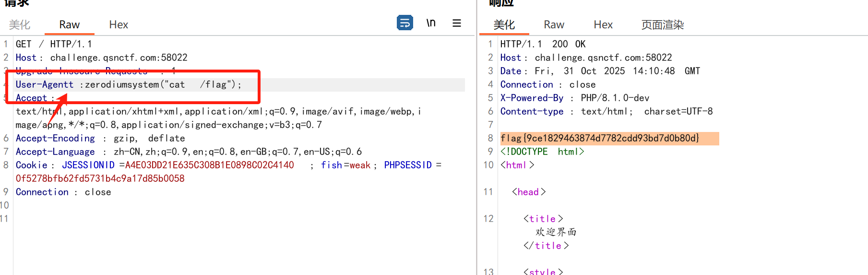Open the response 页面渲染 tab
Image resolution: width=868 pixels, height=275 pixels.
pos(663,24)
